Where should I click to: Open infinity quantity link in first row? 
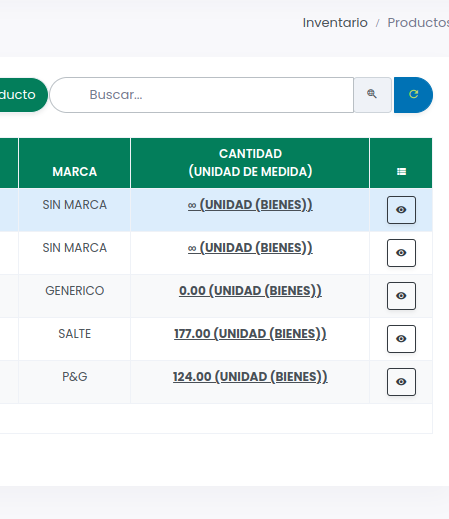tap(250, 205)
